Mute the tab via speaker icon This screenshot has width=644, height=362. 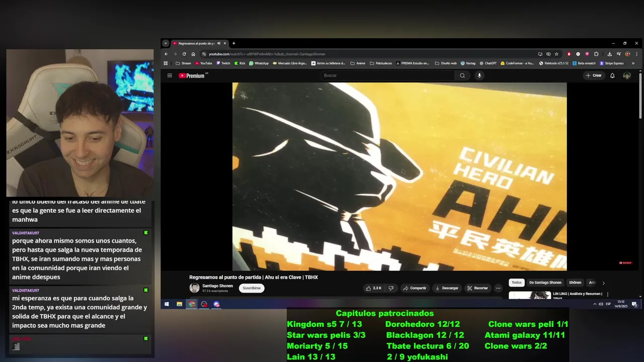219,43
